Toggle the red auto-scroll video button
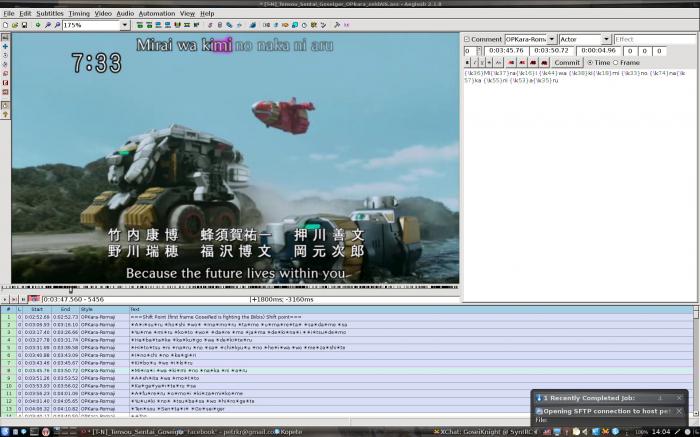 click(34, 299)
